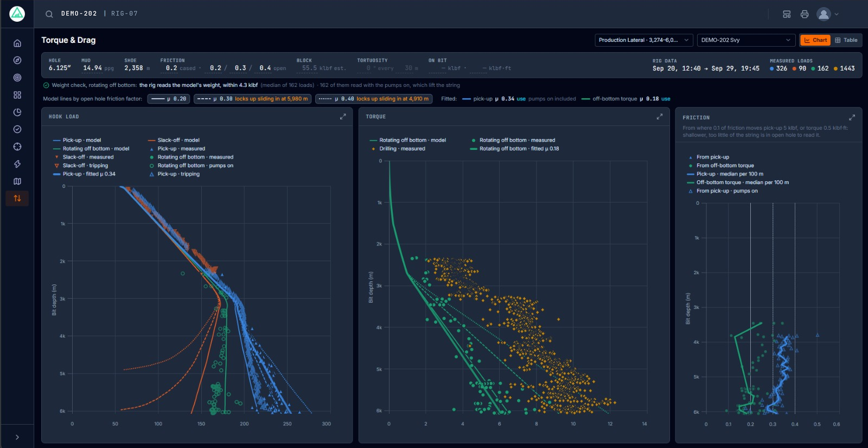Viewport: 868px width, 448px height.
Task: Open search with the magnifier icon
Action: tap(49, 14)
